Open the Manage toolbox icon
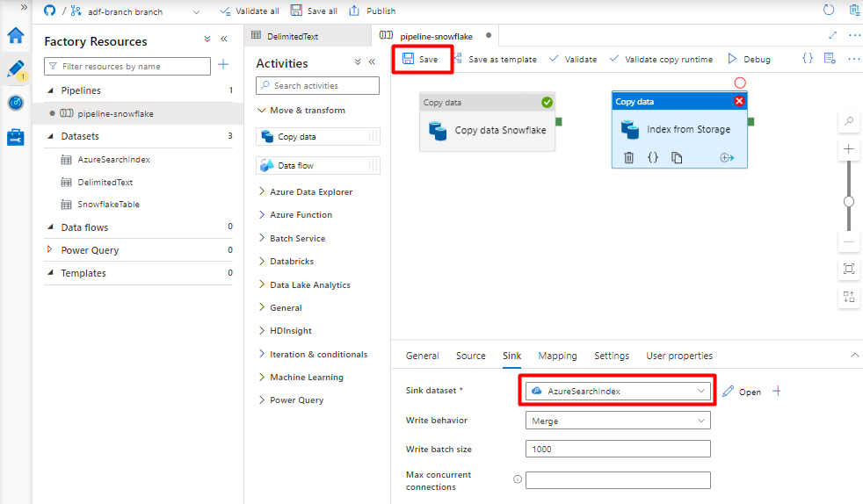 (x=16, y=137)
